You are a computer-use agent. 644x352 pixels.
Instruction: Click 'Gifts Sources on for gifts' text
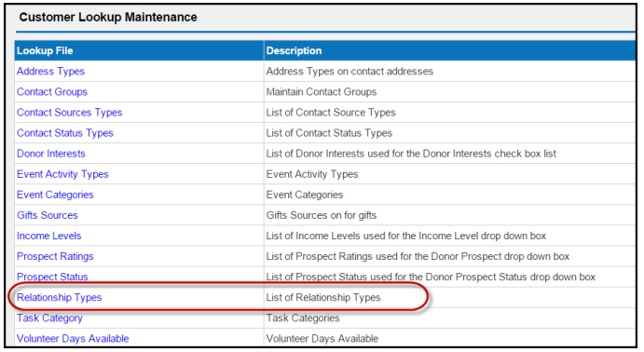tap(322, 215)
